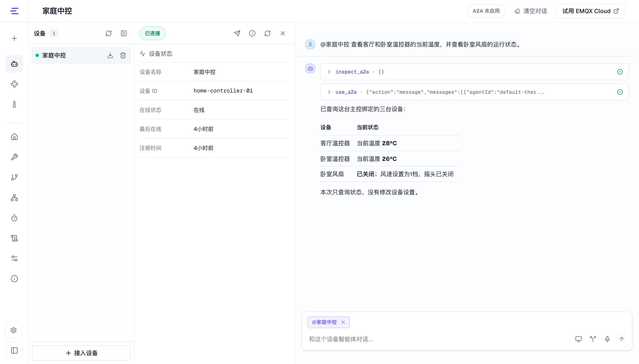Clear the conversation with 清空对话
The height and width of the screenshot is (364, 639).
(531, 11)
